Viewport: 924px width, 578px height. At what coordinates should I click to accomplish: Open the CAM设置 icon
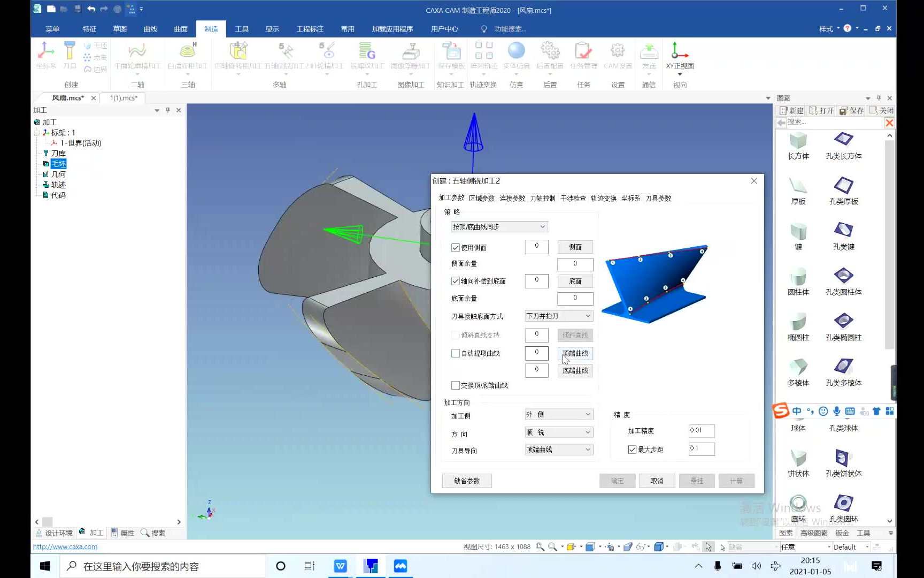618,56
